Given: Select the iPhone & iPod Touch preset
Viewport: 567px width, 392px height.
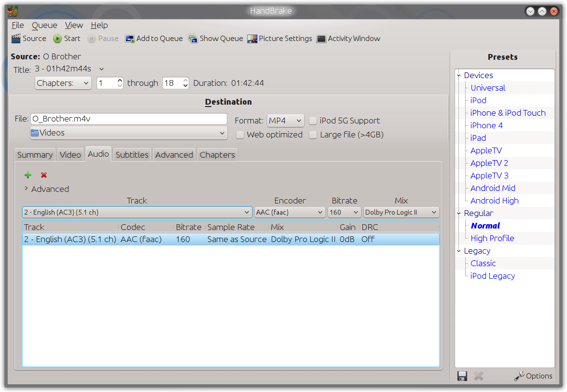Looking at the screenshot, I should (508, 113).
